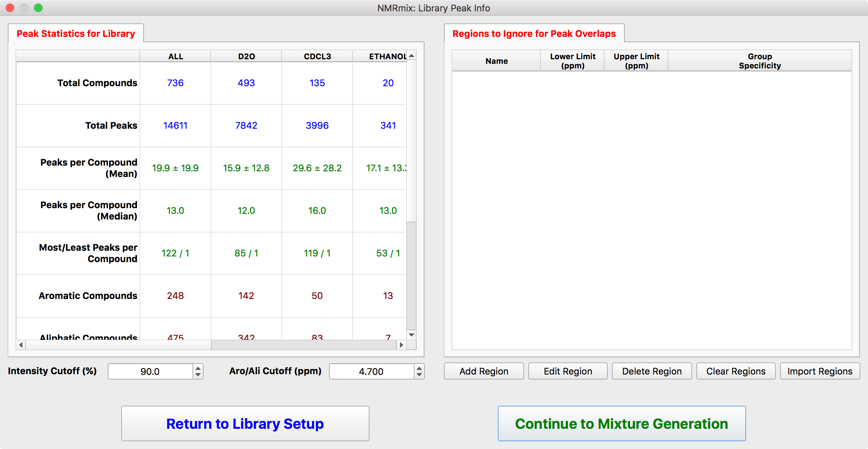Click the Name column header in regions table
The width and height of the screenshot is (868, 449).
point(496,61)
